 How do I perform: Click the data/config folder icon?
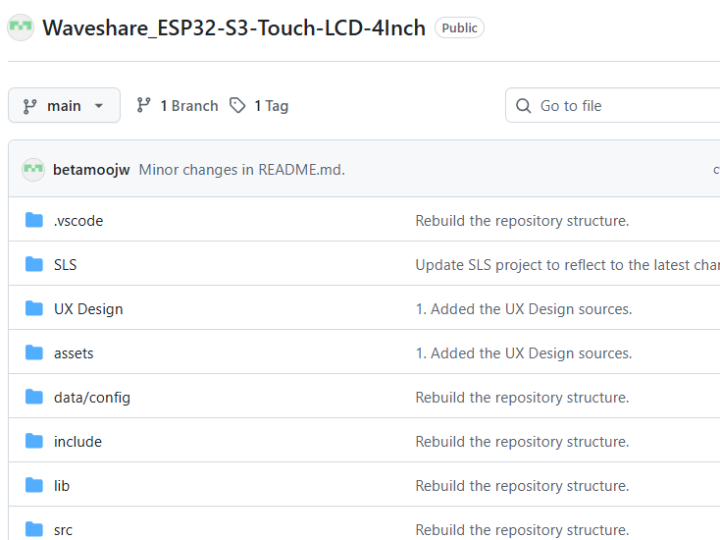[34, 397]
